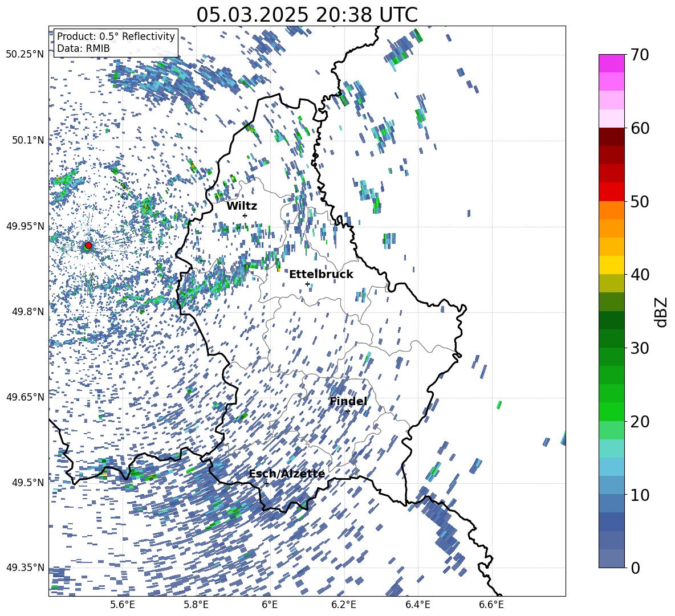Click the colorbar value 20
Viewport: 675px width, 616px height.
click(640, 422)
